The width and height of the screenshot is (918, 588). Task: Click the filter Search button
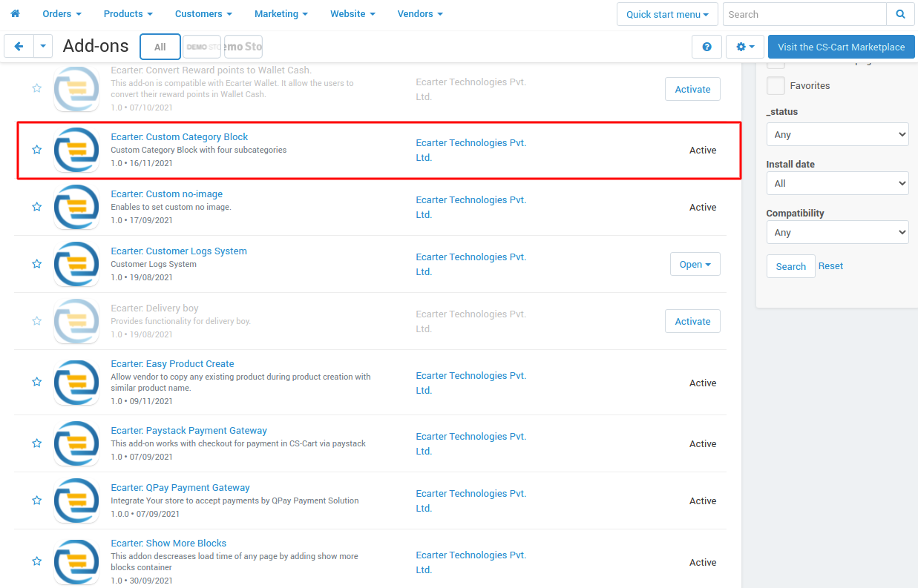click(790, 266)
